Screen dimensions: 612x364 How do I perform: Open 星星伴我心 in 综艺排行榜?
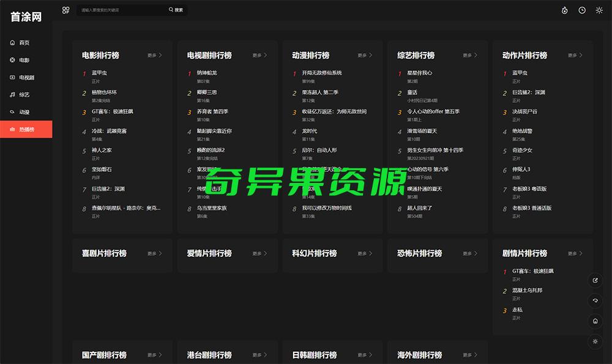(x=419, y=73)
